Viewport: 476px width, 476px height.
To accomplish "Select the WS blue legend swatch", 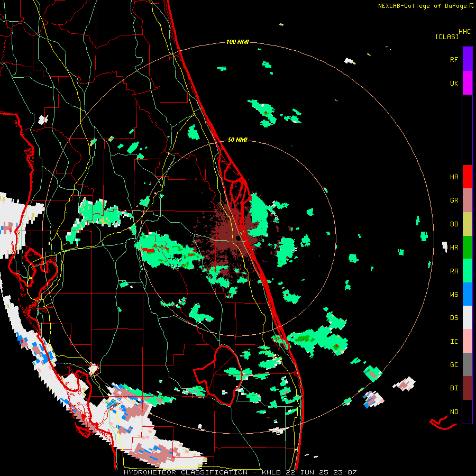I will 467,294.
